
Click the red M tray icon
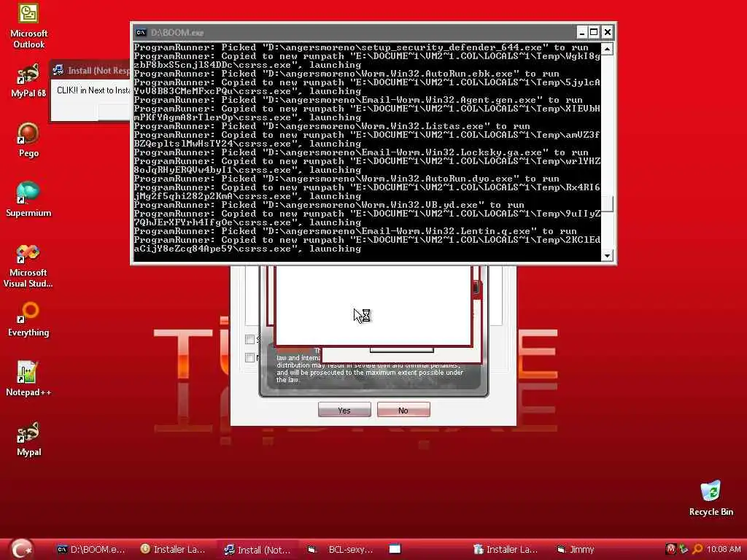pyautogui.click(x=670, y=550)
